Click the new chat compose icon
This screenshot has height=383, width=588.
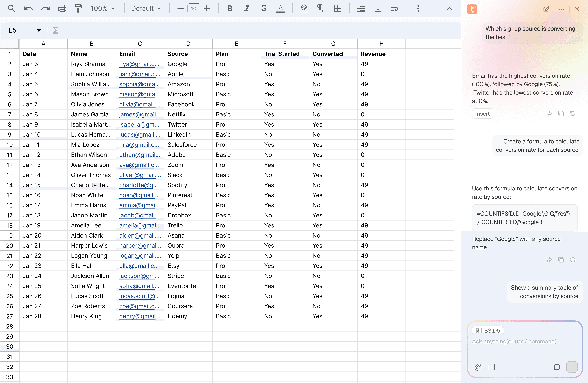[546, 9]
